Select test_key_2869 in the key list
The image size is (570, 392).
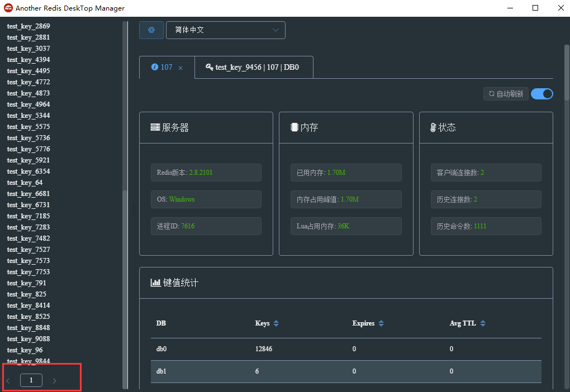click(28, 26)
